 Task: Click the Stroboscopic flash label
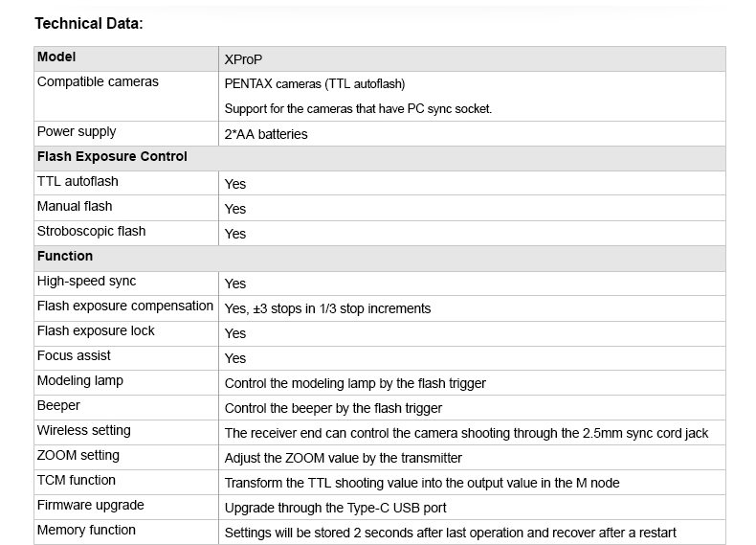tap(91, 232)
